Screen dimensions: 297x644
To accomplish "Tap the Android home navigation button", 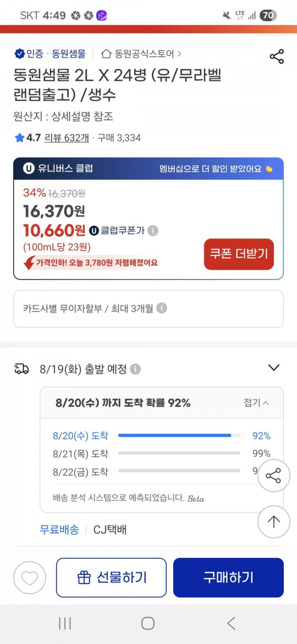I will point(148,623).
